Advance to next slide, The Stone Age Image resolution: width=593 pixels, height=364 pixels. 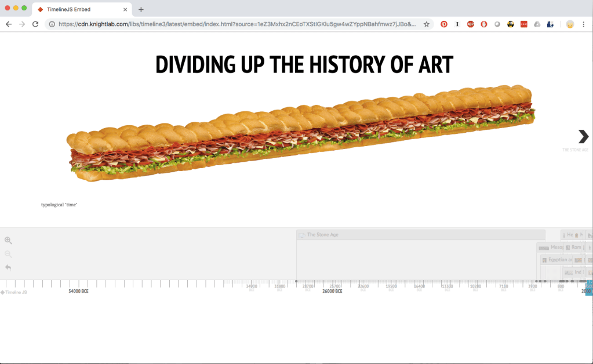click(x=583, y=137)
